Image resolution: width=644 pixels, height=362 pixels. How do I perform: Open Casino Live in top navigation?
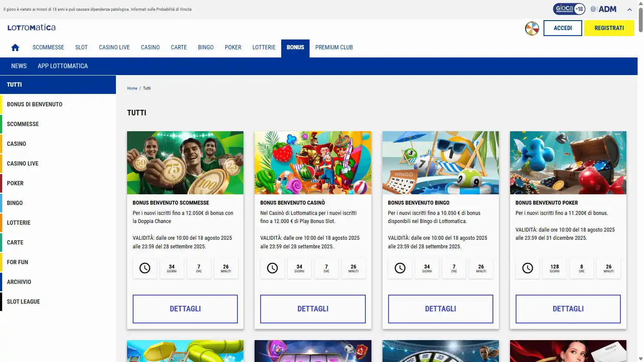pos(114,48)
